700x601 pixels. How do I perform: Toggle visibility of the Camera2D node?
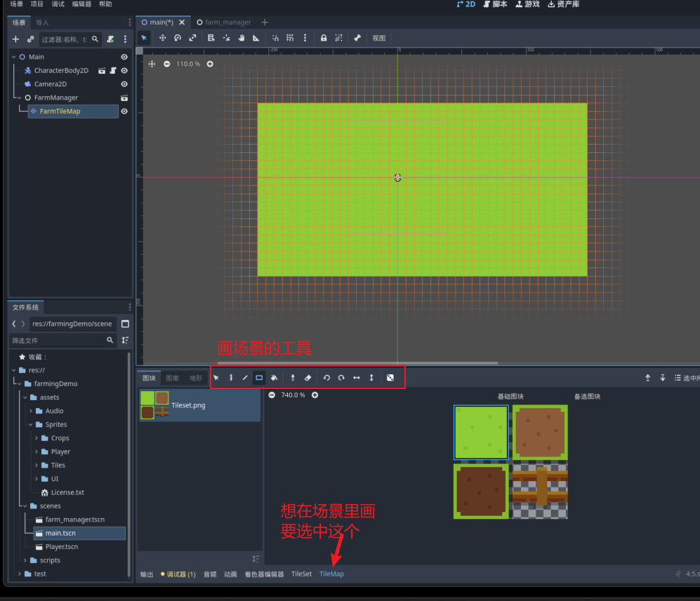pos(124,84)
